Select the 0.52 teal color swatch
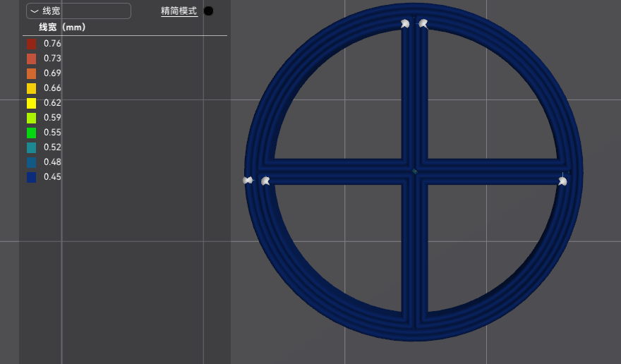 [x=31, y=147]
